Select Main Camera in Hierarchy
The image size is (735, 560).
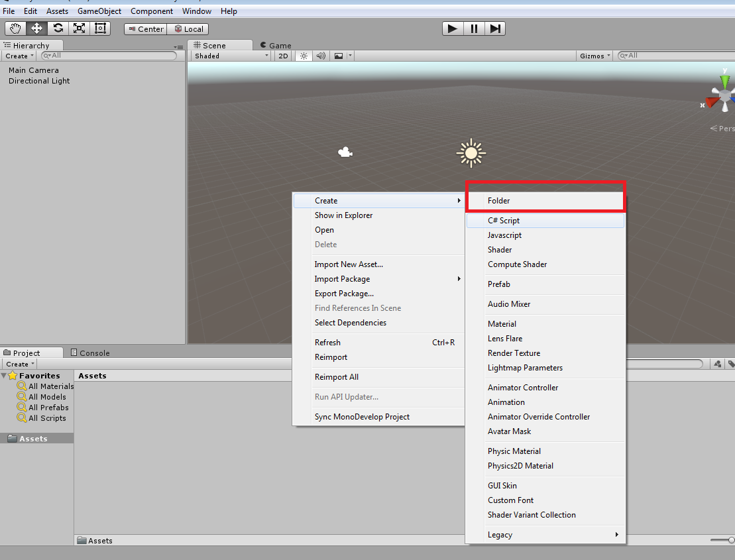tap(34, 70)
